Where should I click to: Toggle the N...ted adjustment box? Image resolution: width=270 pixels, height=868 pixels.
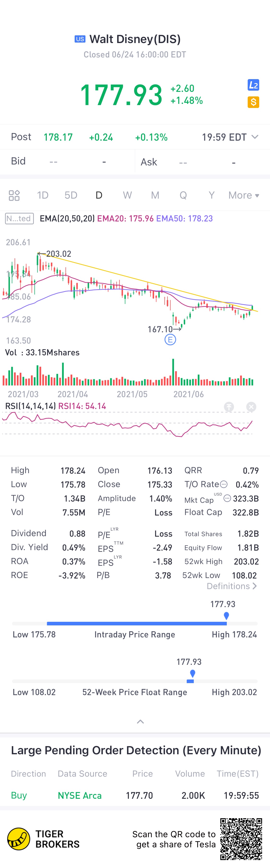(x=19, y=218)
